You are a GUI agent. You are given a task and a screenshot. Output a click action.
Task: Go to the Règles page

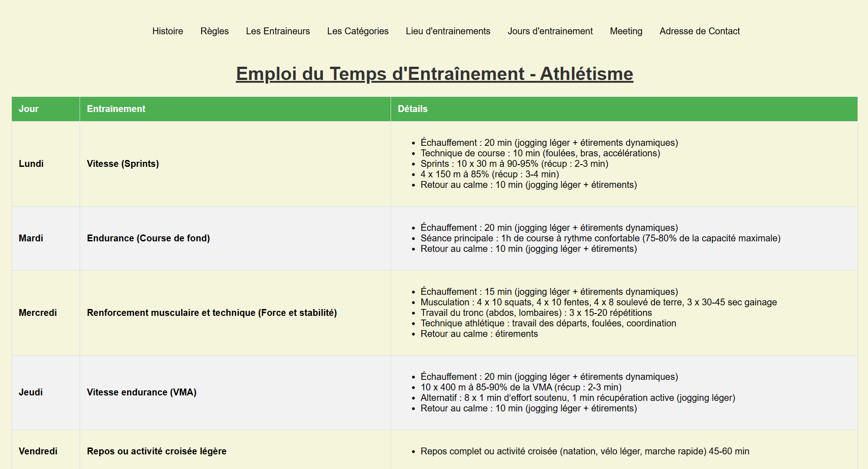coord(214,31)
